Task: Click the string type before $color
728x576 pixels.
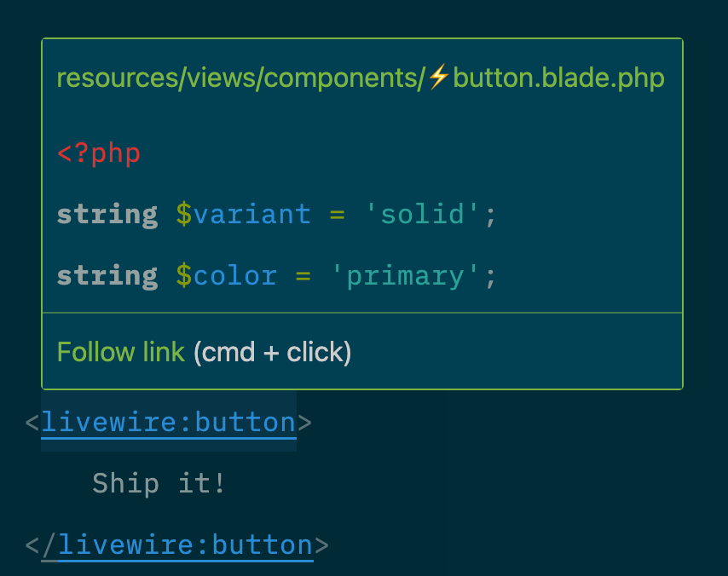Action: [x=107, y=275]
